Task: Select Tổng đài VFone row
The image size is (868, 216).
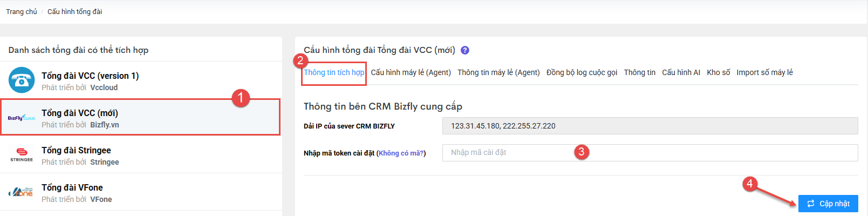Action: (141, 192)
